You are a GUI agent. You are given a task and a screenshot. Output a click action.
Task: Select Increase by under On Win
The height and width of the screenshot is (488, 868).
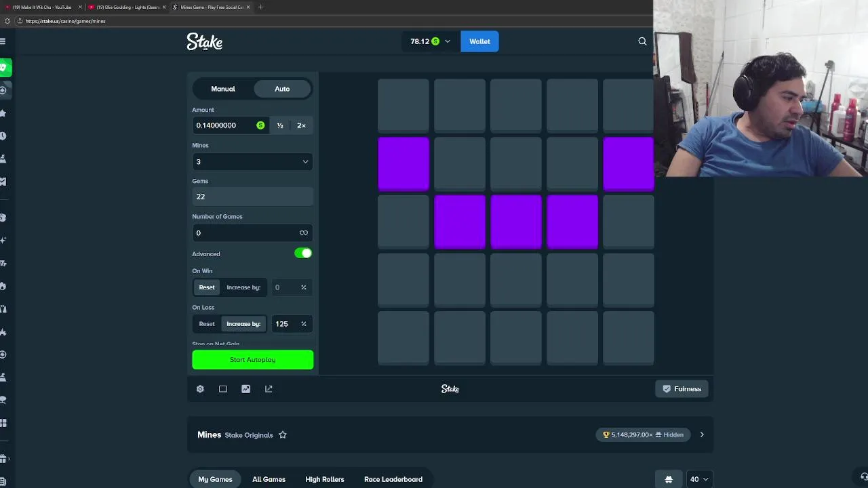243,287
